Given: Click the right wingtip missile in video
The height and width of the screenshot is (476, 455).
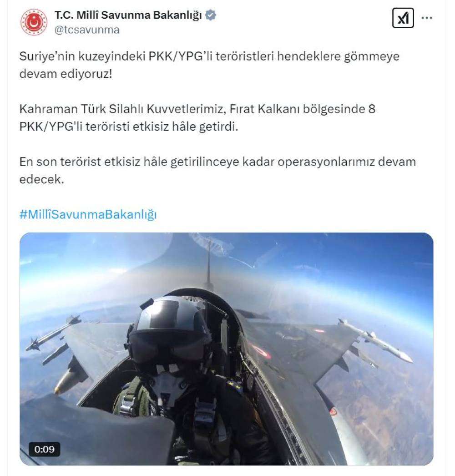Looking at the screenshot, I should tap(376, 340).
